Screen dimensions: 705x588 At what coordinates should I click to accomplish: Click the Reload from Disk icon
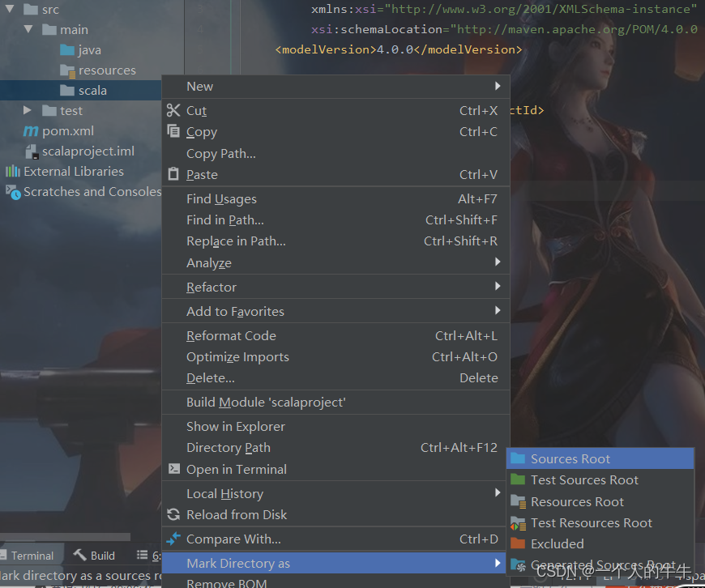coord(173,515)
